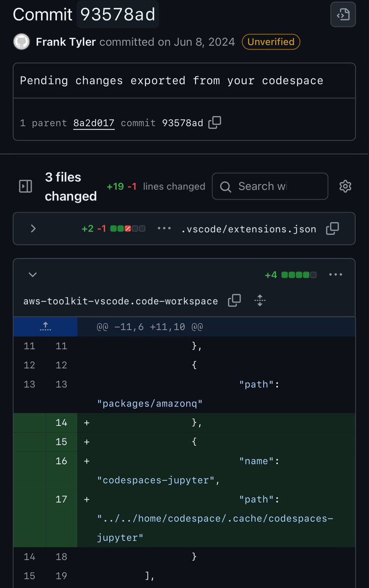
Task: Toggle the file tree sidebar panel
Action: pos(25,186)
